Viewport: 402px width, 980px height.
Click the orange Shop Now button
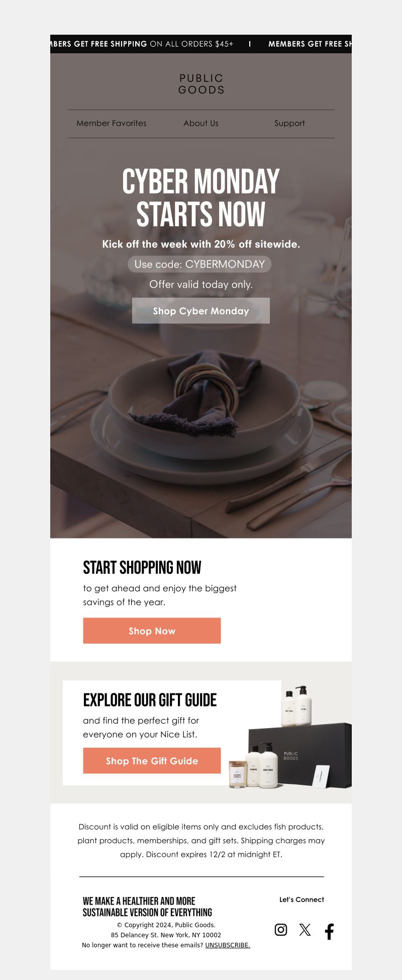click(152, 631)
